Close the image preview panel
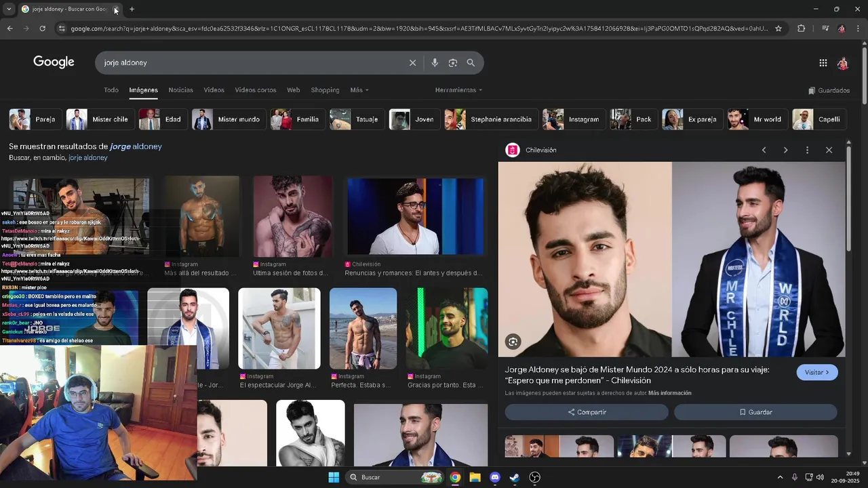This screenshot has width=868, height=488. click(829, 150)
